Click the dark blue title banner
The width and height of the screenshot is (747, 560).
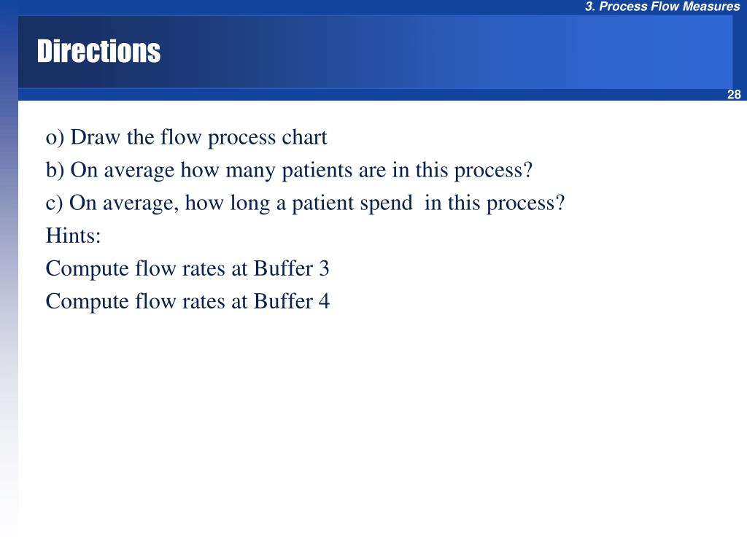(375, 52)
